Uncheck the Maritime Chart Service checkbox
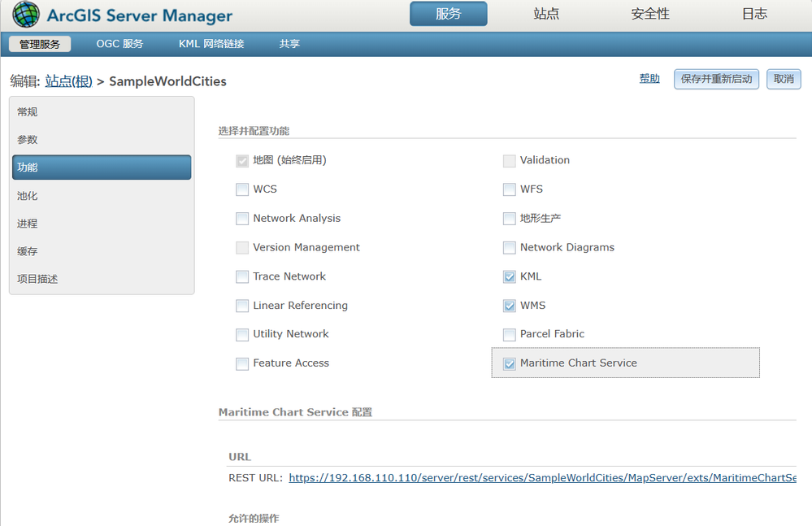The image size is (812, 526). pyautogui.click(x=510, y=363)
